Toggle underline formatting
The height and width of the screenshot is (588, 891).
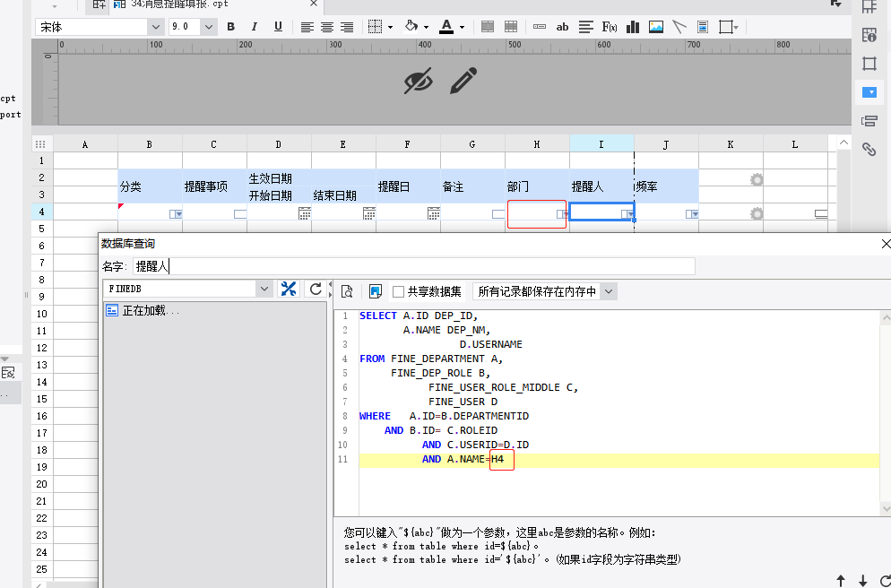pyautogui.click(x=278, y=27)
